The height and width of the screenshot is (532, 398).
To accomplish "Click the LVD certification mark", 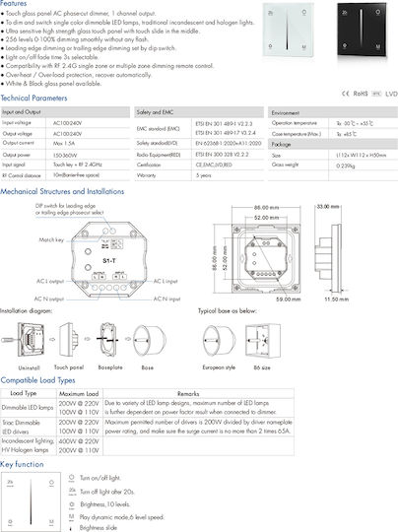I will tap(391, 94).
